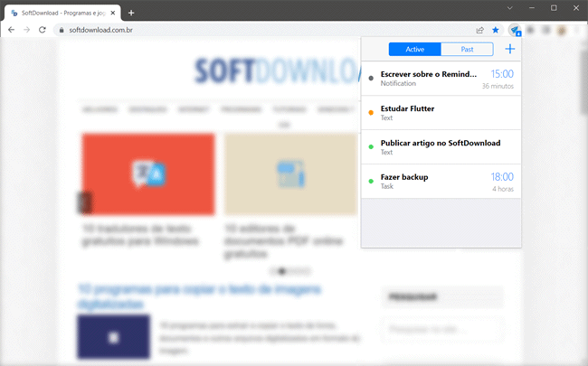This screenshot has height=366, width=588.
Task: Click the browser forward arrow
Action: pos(26,30)
